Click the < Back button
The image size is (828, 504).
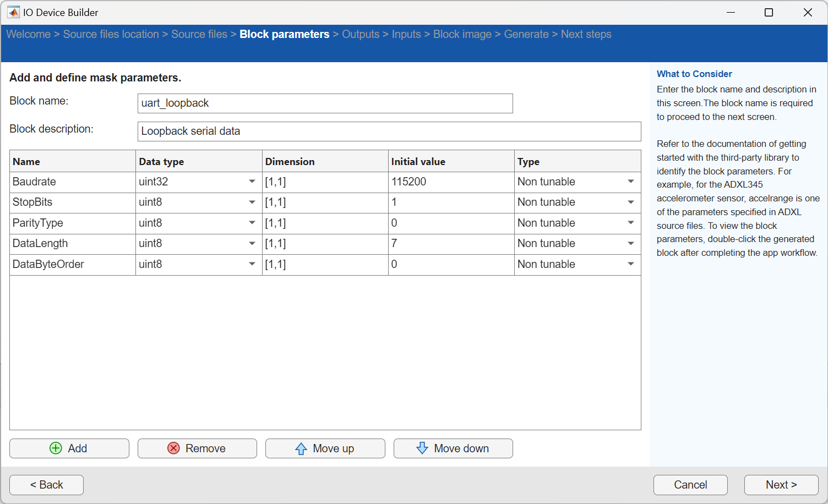47,485
